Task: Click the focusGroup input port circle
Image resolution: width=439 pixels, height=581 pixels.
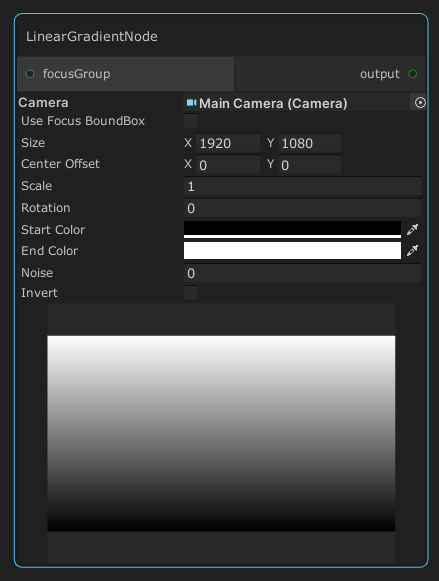Action: click(30, 74)
